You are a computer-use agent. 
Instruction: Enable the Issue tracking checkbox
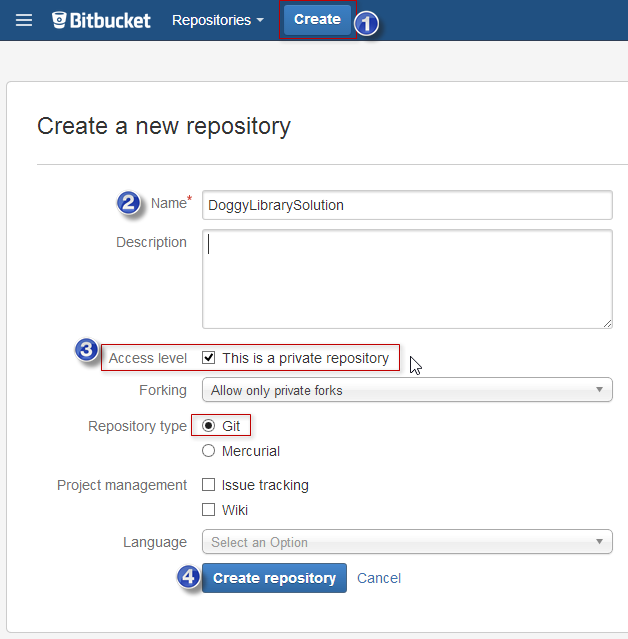[209, 485]
